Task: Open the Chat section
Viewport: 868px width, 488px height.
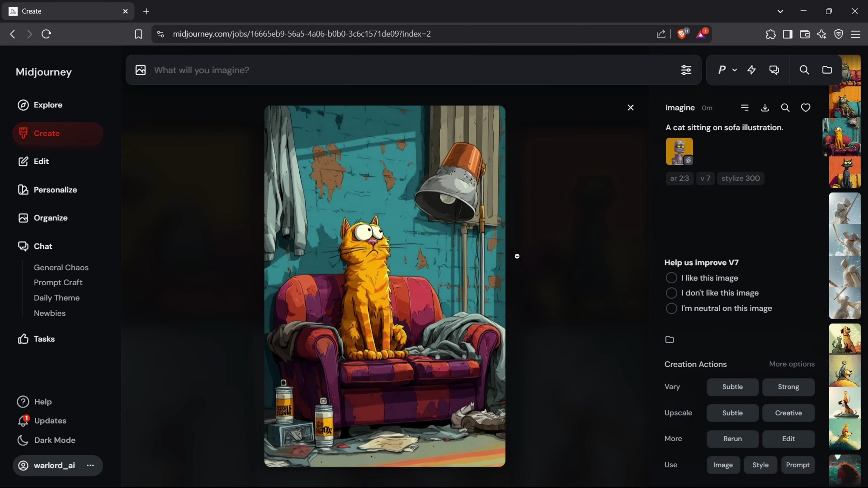Action: (35, 246)
